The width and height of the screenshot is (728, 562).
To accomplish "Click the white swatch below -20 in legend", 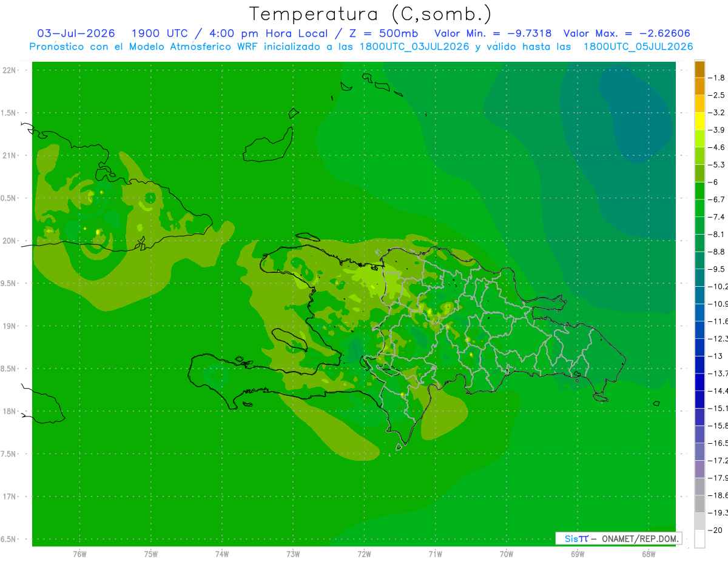I will pos(699,539).
